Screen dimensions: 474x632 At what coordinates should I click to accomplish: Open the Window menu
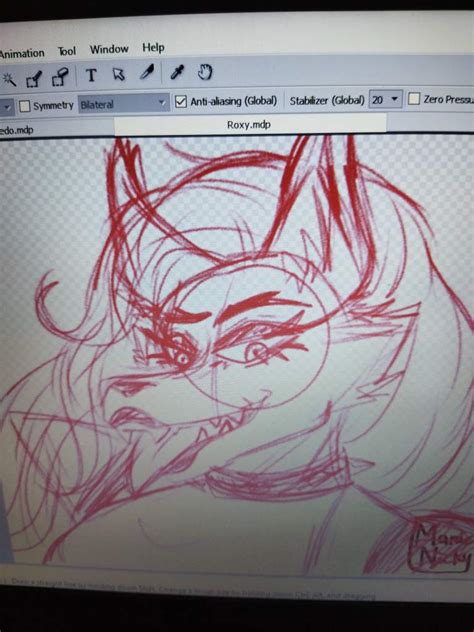(109, 49)
